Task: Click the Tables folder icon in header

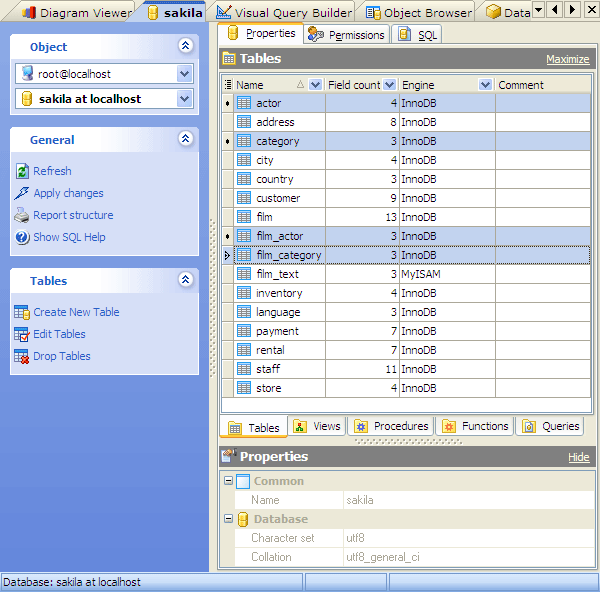Action: [229, 58]
